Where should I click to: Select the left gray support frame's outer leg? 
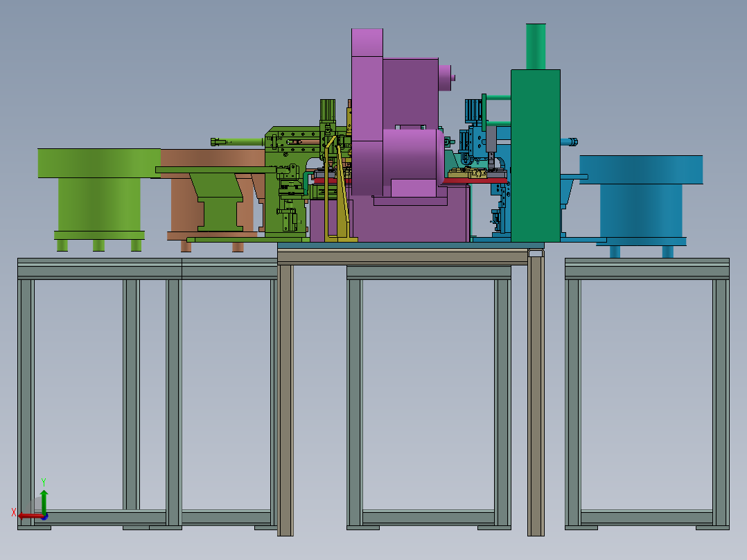click(x=26, y=403)
